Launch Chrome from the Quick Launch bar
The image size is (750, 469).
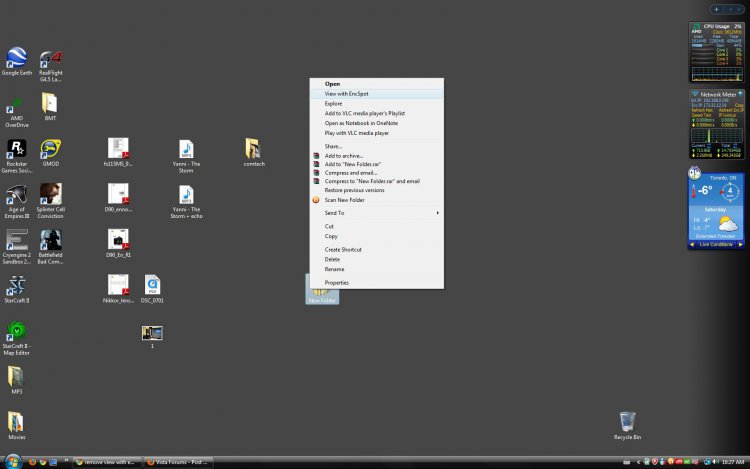coord(43,462)
